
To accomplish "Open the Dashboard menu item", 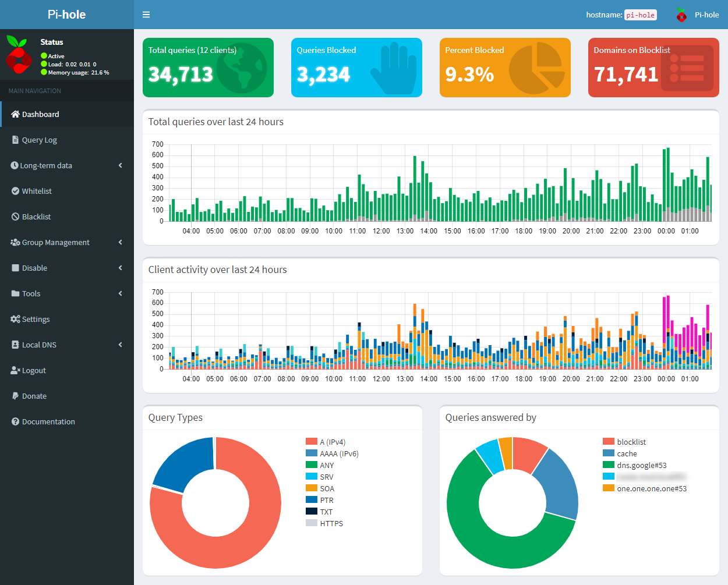I will click(x=40, y=114).
